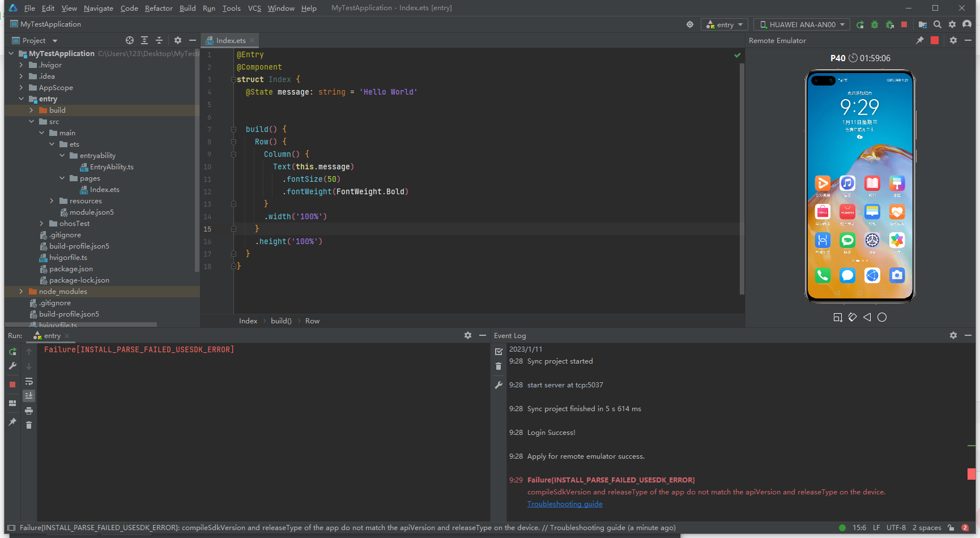Take emulator screenshot using square icon below phone
Screen dimensions: 980x538
click(x=838, y=317)
